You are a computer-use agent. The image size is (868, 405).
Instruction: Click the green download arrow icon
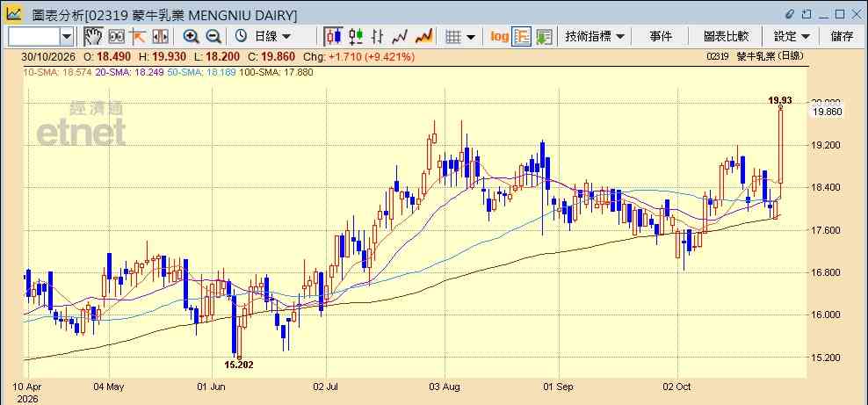point(544,37)
